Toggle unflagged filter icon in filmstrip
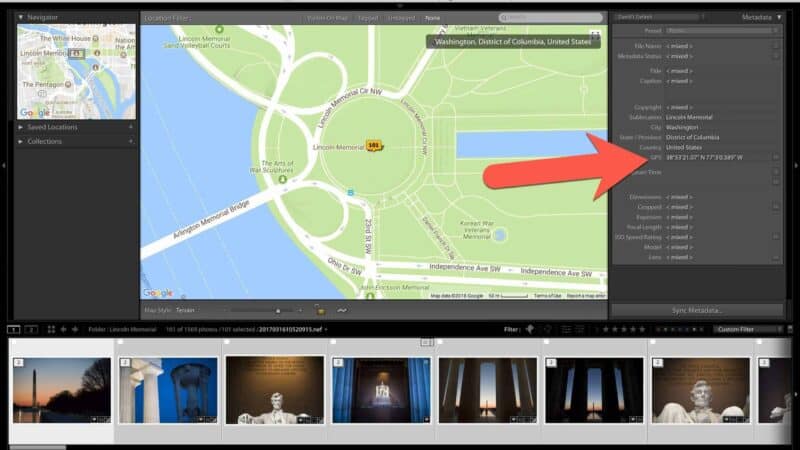 (548, 330)
